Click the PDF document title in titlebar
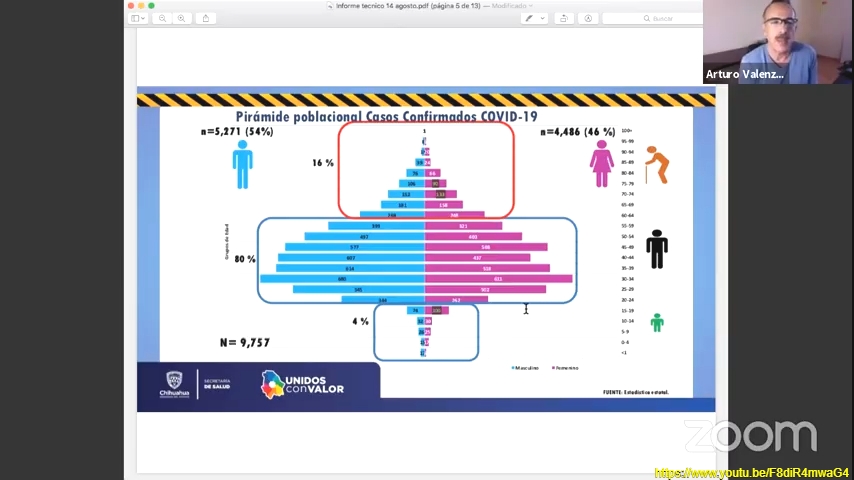854x480 pixels. (x=413, y=6)
